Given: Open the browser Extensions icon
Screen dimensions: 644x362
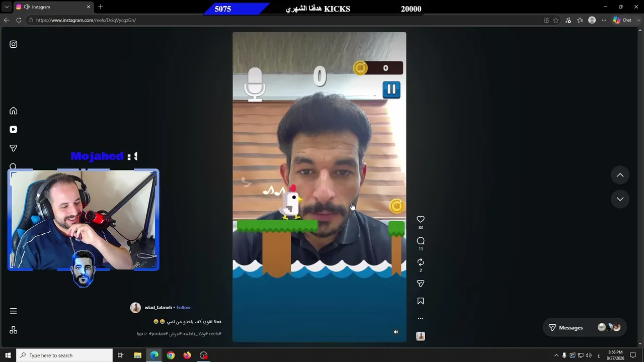Looking at the screenshot, I should (x=568, y=20).
